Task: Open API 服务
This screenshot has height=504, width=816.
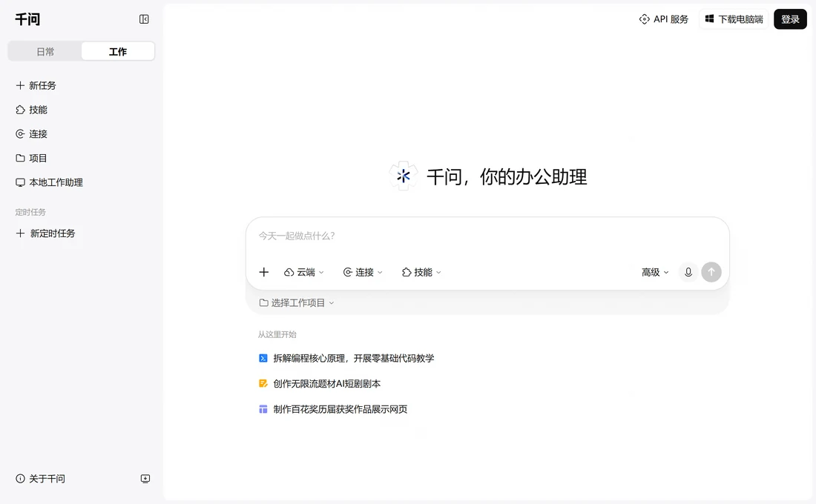Action: pyautogui.click(x=663, y=19)
